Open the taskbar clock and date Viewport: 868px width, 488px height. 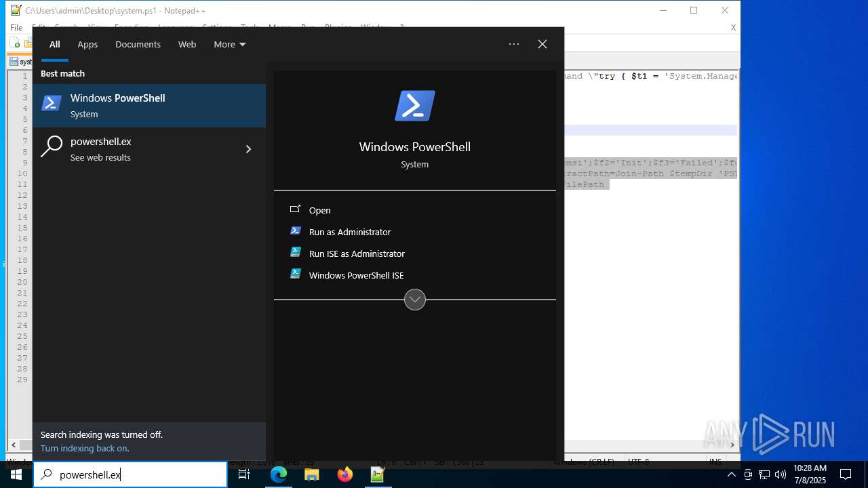point(810,474)
